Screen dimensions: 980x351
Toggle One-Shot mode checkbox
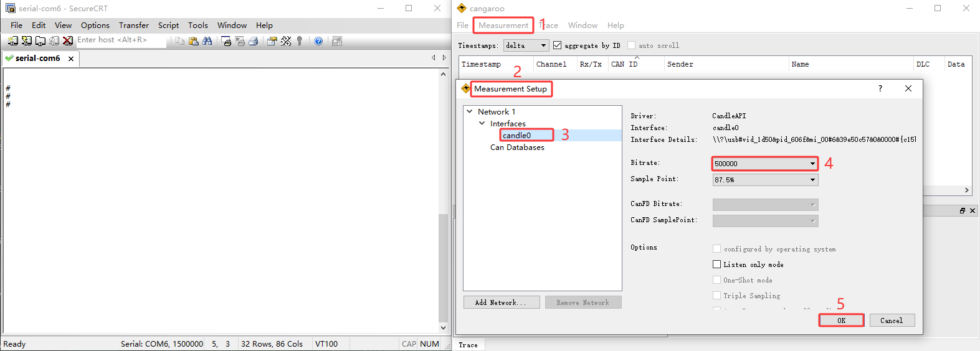717,280
